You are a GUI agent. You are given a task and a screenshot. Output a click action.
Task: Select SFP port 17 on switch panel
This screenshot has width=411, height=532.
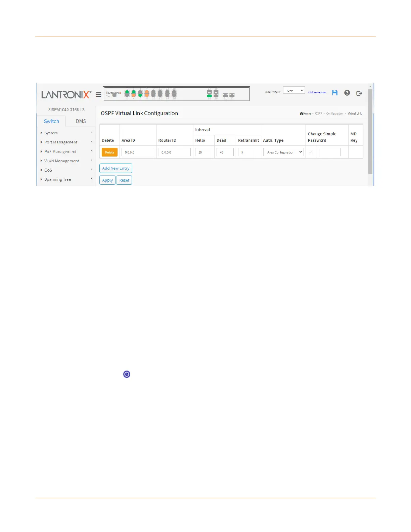pos(209,91)
